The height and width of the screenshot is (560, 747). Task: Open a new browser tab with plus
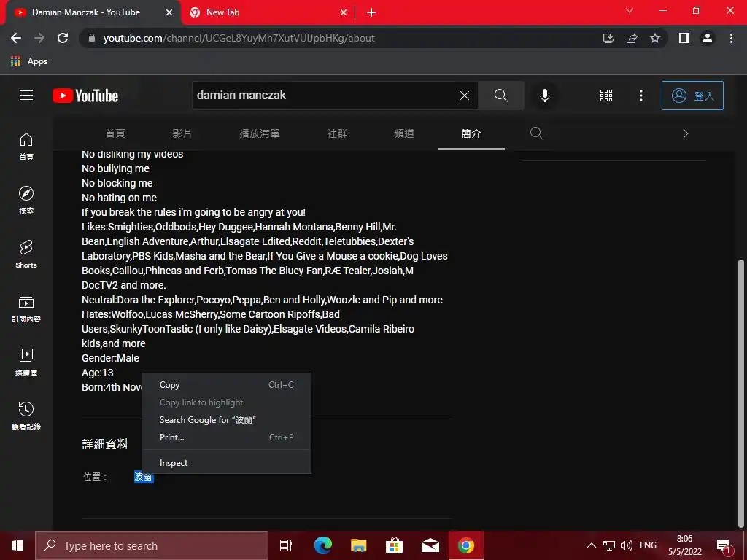coord(371,13)
